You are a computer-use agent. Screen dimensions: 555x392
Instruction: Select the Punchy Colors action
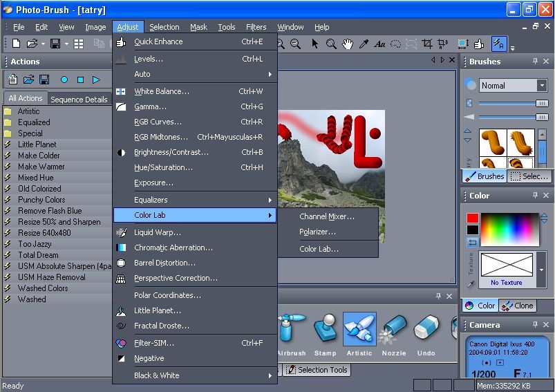[41, 199]
